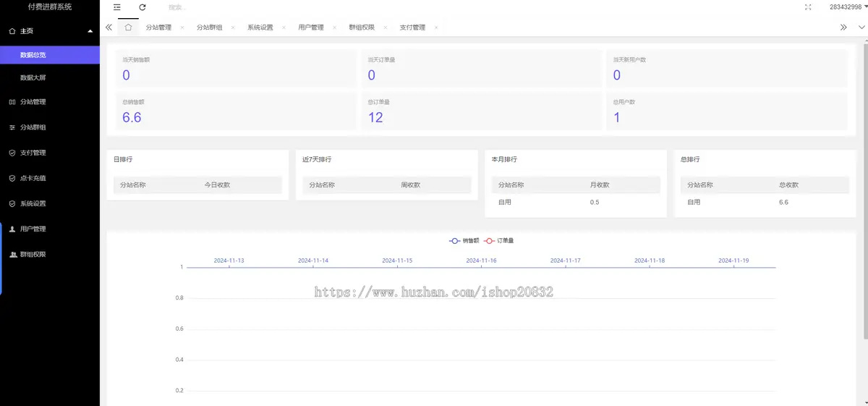Click the 总收款 column header
The width and height of the screenshot is (868, 406).
coord(789,185)
